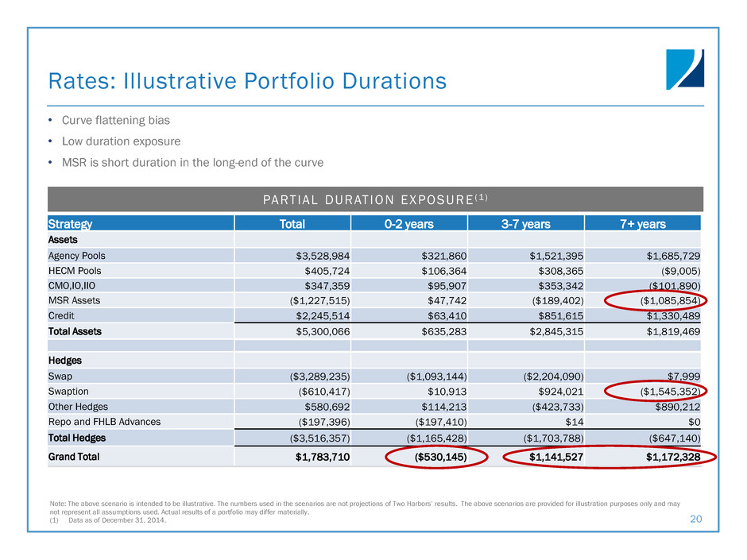Click the 'Partial Duration Exposure' table banner
This screenshot has width=747, height=560.
[374, 199]
